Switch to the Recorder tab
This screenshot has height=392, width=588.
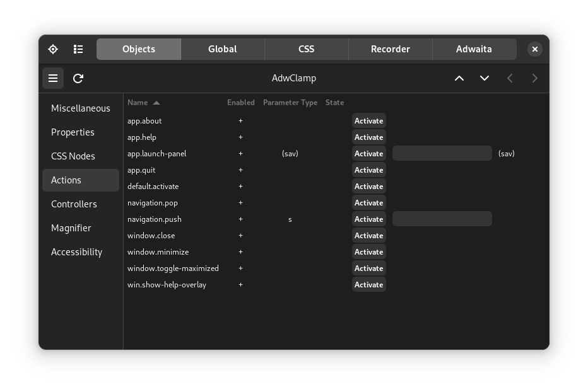[x=390, y=49]
